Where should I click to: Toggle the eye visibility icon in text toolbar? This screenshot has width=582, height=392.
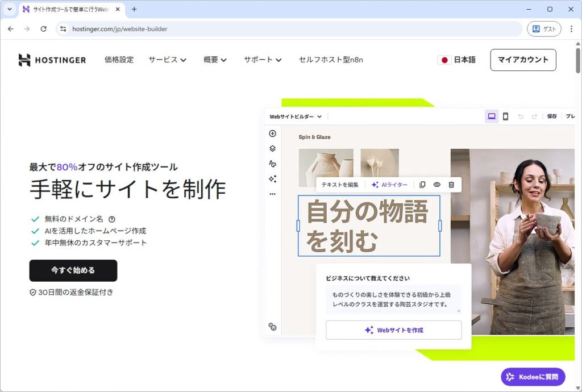437,185
